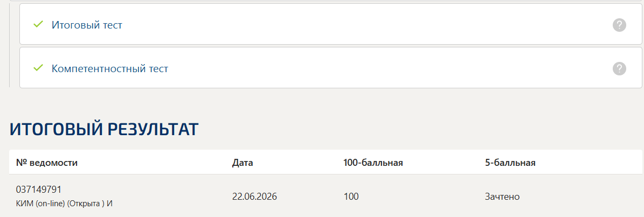Click the score value 100
Viewport: 644px width, 217px height.
351,197
